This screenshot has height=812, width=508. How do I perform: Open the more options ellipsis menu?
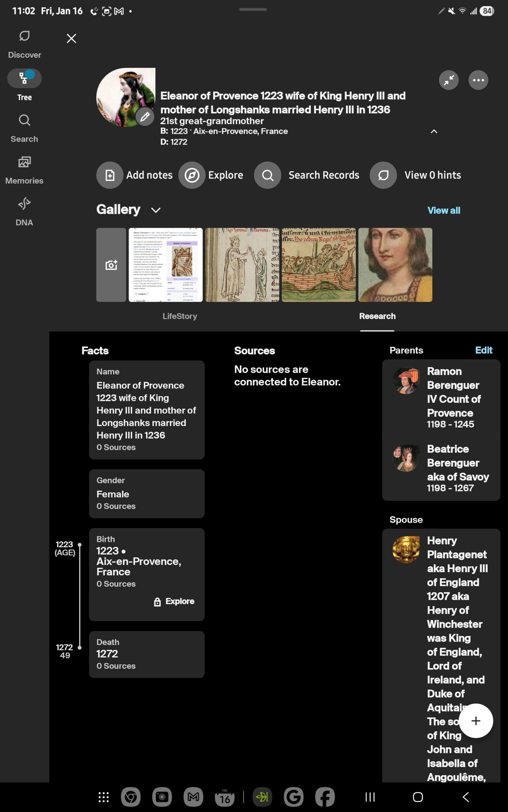479,80
